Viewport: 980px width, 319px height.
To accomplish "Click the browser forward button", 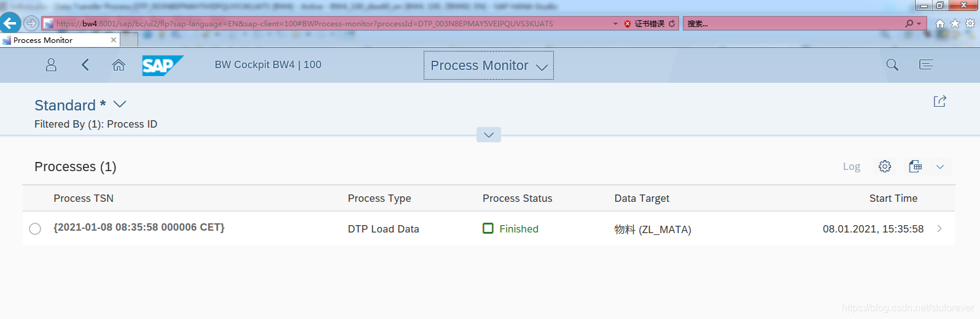I will point(31,23).
